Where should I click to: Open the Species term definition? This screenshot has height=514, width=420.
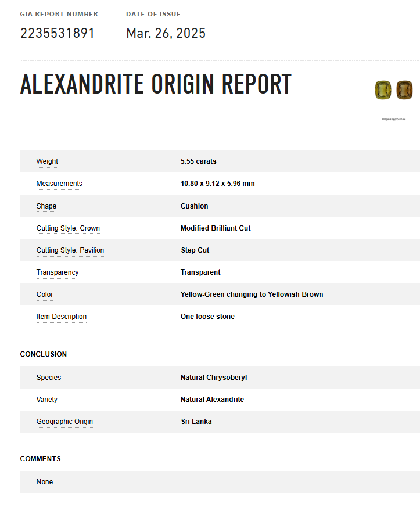click(x=49, y=378)
